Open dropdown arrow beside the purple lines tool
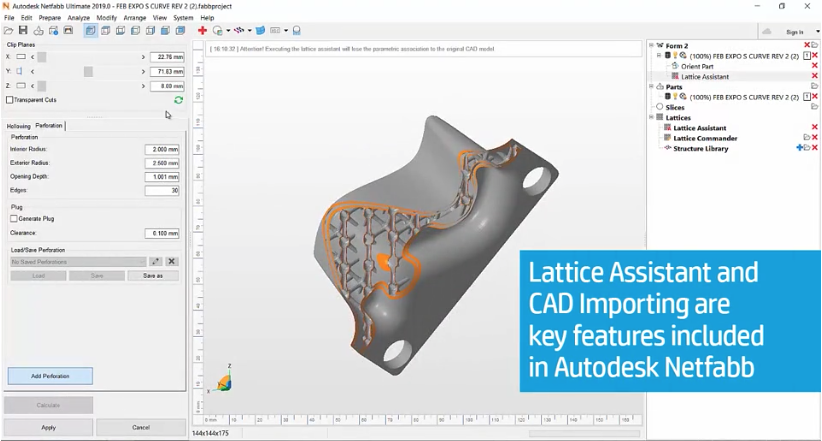 (250, 31)
